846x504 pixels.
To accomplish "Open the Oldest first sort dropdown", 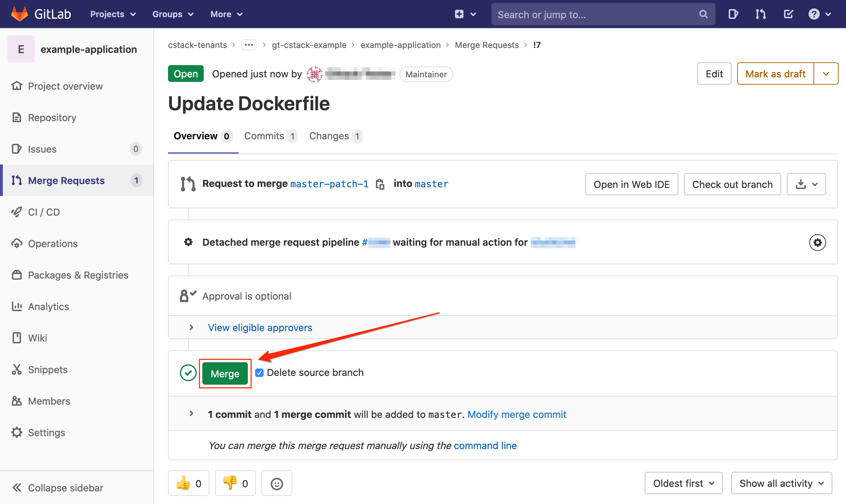I will coord(683,483).
